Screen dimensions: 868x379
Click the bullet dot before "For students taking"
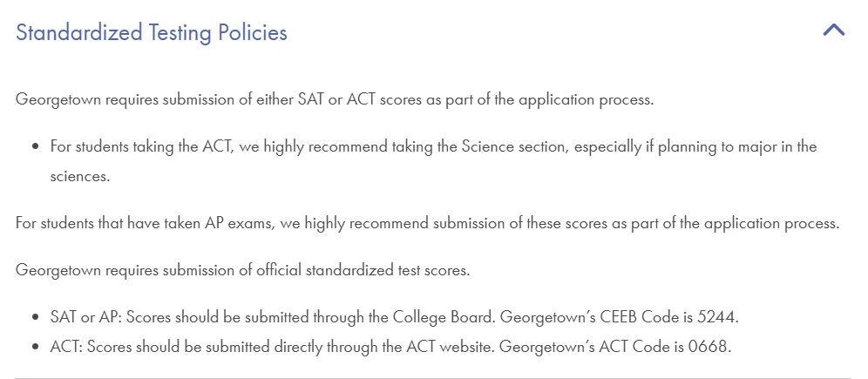click(x=36, y=147)
